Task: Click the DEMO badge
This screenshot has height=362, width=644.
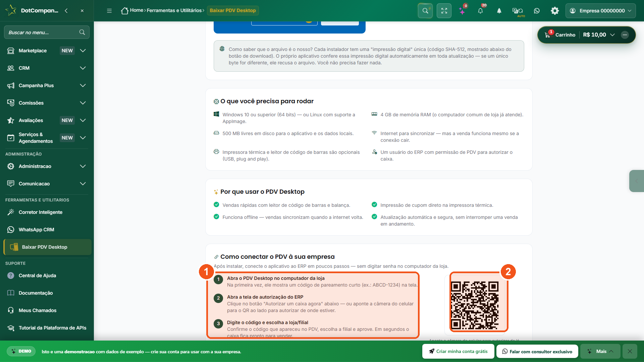Action: coord(21,351)
